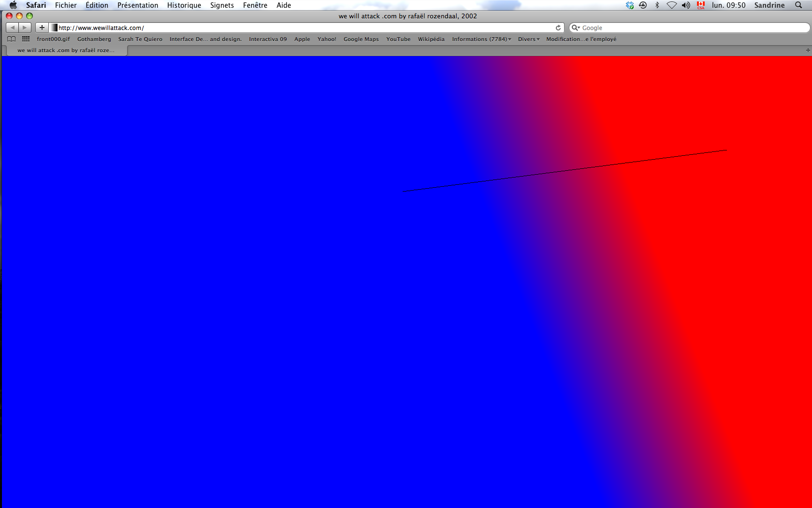
Task: Expand the Divers bookmarks folder
Action: click(x=529, y=39)
